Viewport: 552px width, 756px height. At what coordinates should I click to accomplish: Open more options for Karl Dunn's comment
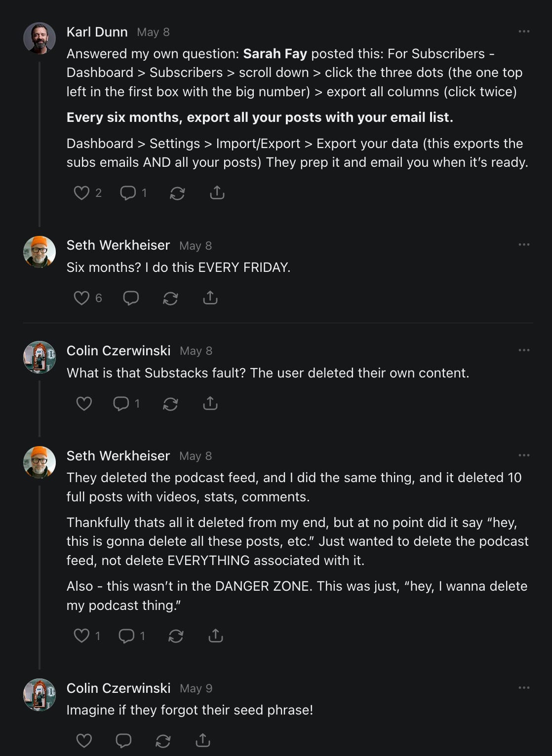coord(524,32)
